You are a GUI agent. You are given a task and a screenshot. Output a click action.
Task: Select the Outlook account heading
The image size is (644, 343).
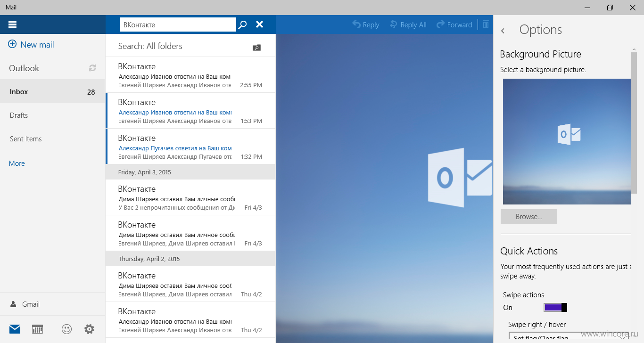click(24, 68)
